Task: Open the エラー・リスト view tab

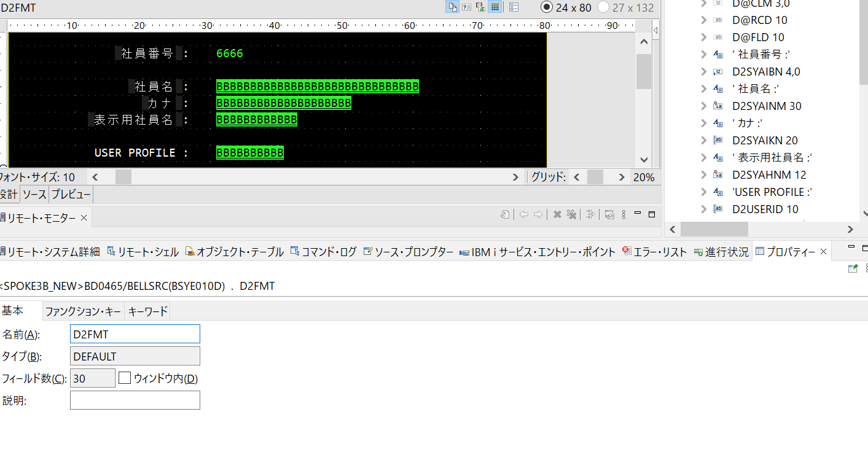Action: 654,252
